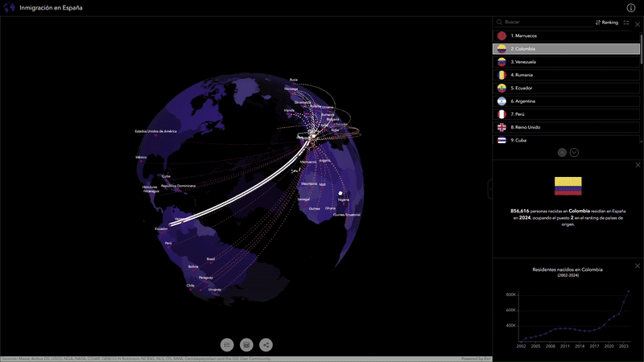Screen dimensions: 644x362
Task: Click the Cuba label on the globe
Action: tap(166, 176)
